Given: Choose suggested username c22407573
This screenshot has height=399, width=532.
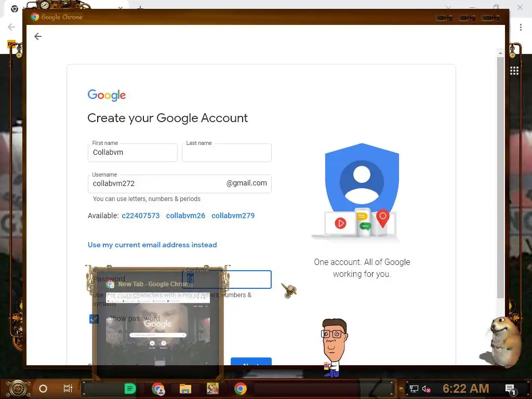Looking at the screenshot, I should click(x=140, y=216).
